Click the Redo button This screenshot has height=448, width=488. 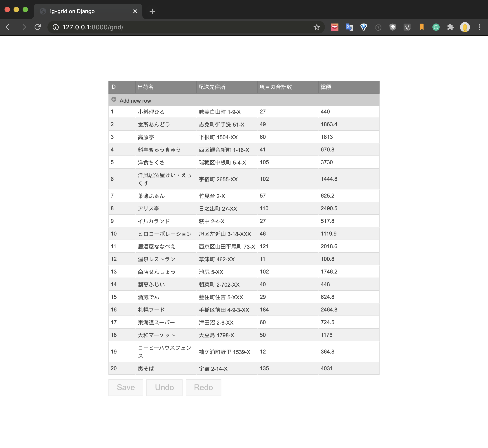tap(203, 387)
